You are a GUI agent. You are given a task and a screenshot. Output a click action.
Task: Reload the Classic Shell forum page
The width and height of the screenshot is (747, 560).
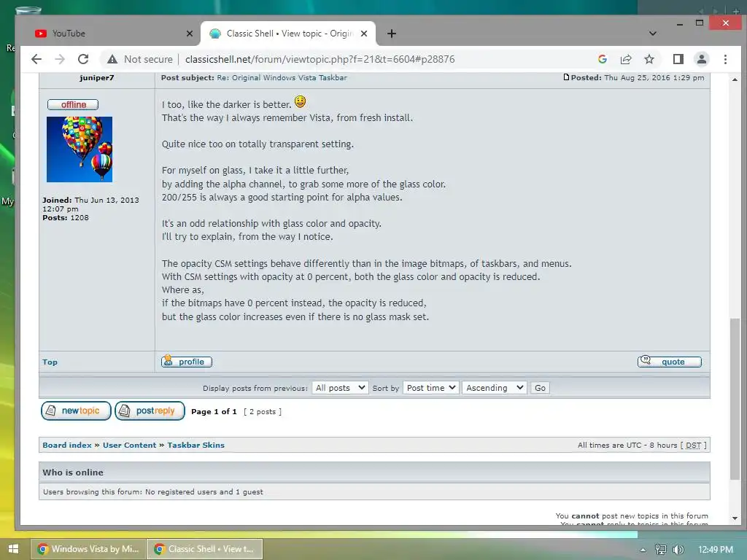[83, 59]
